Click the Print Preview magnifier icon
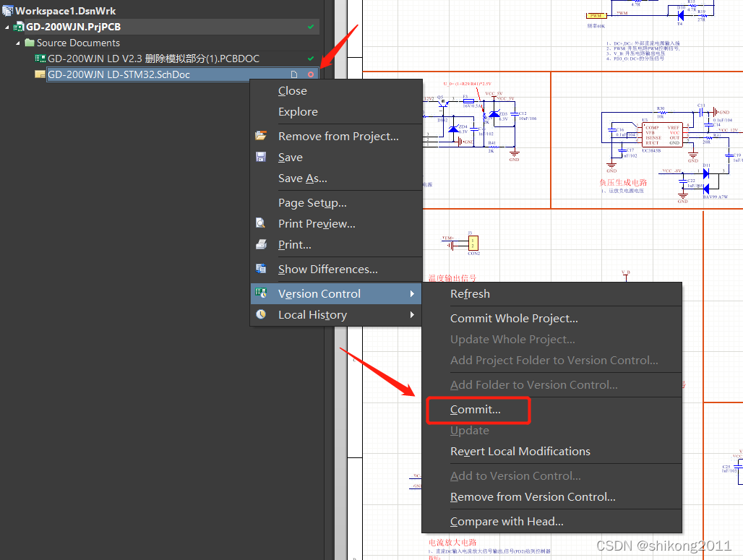 pos(261,223)
